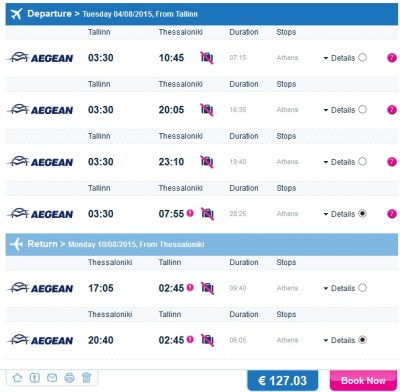The width and height of the screenshot is (400, 392).
Task: Expand Details for the 07:55 arrival flight
Action: [339, 214]
